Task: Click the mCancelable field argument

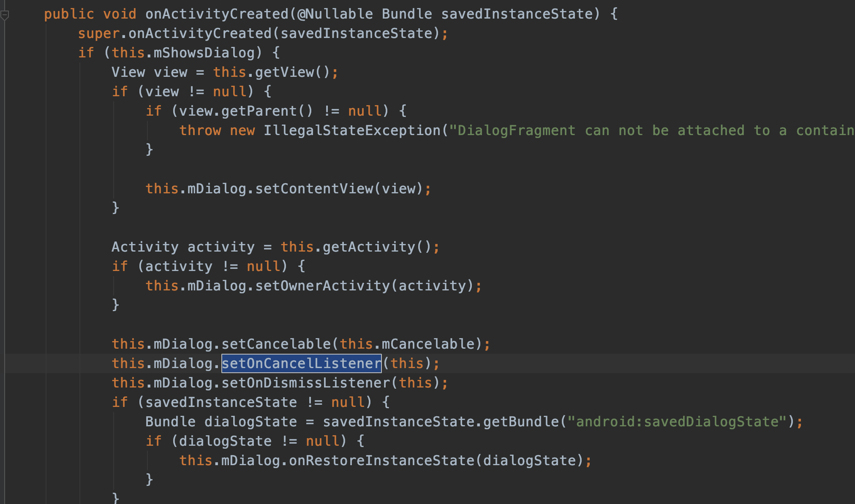Action: (428, 344)
